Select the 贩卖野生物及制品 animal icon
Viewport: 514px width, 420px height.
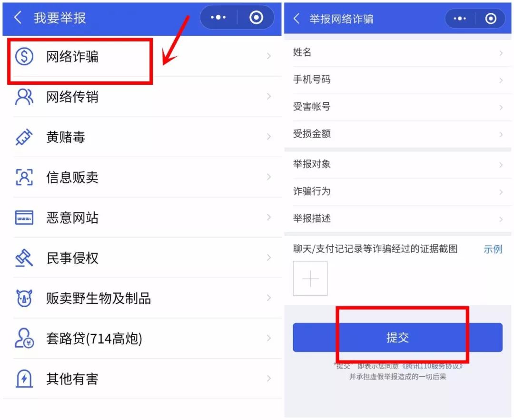point(23,298)
